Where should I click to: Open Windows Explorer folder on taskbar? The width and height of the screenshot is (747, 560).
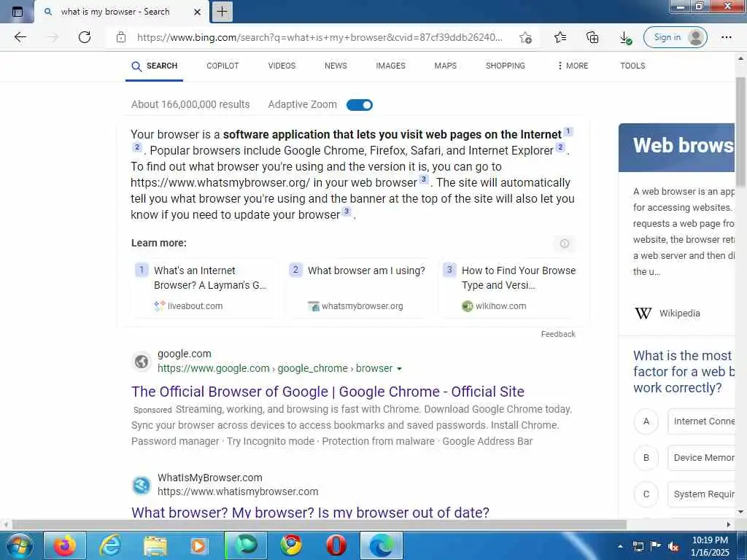coord(155,545)
